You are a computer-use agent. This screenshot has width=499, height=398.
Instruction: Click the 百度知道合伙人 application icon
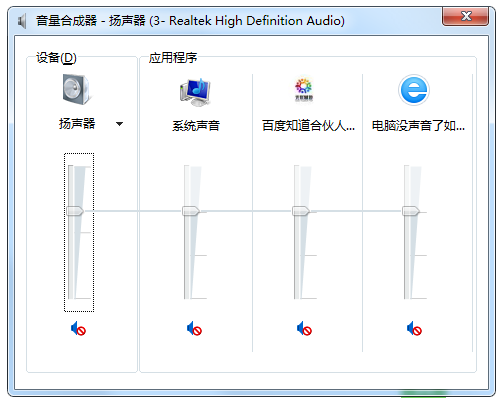[x=304, y=90]
